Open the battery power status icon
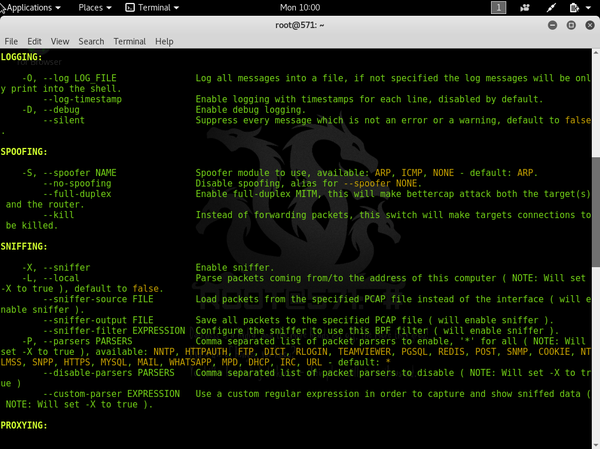The width and height of the screenshot is (600, 449). (573, 7)
